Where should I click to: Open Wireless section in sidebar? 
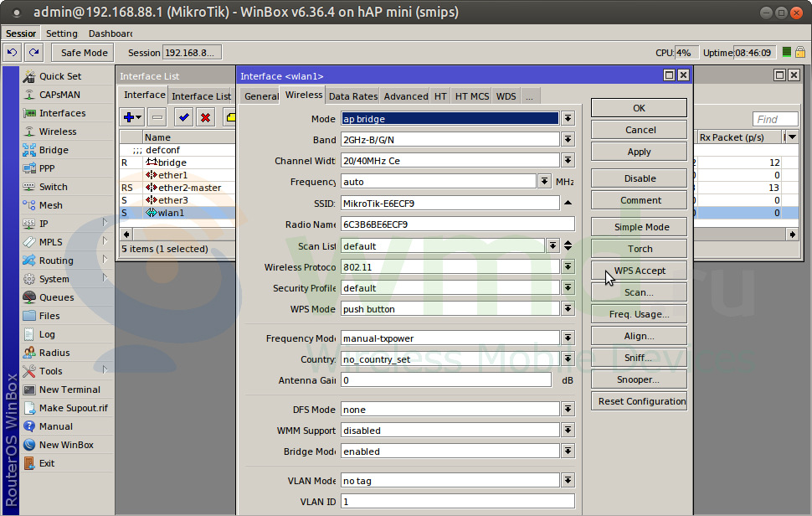tap(58, 132)
